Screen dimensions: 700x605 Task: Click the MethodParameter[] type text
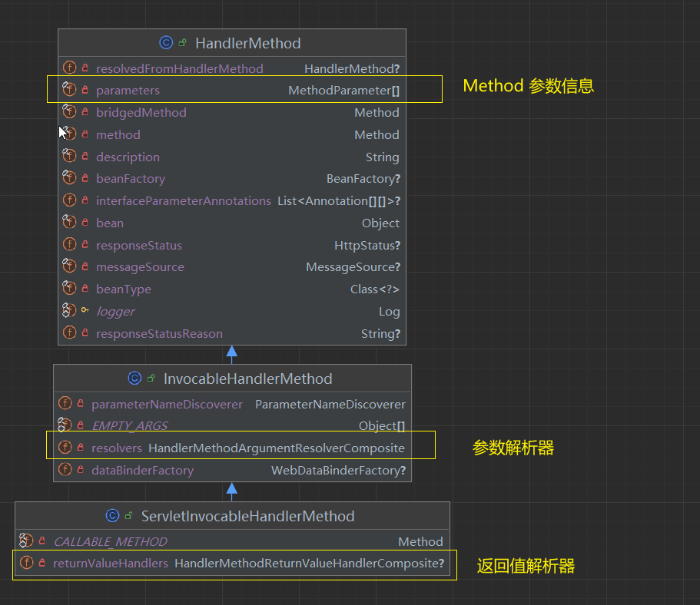click(x=343, y=91)
